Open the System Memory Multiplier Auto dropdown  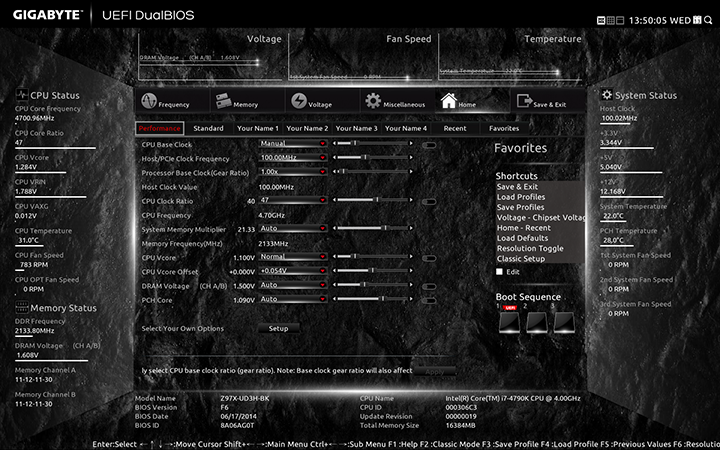point(293,229)
